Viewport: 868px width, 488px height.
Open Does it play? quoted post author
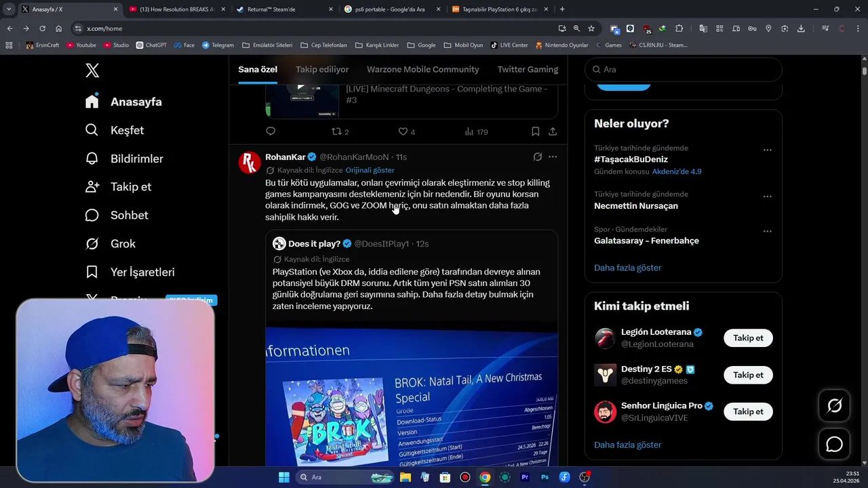pos(314,243)
